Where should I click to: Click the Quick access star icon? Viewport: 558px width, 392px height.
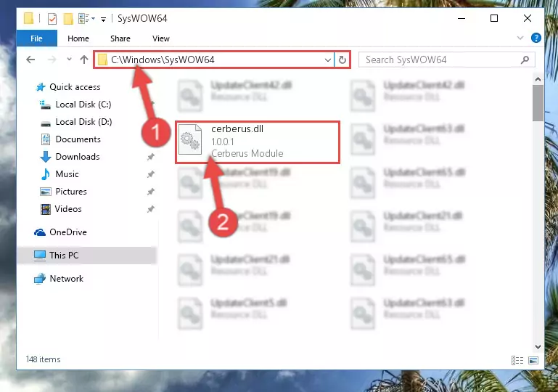[x=41, y=87]
